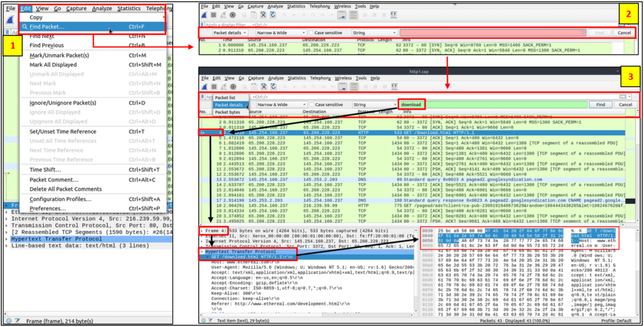Viewport: 644px width, 327px height.
Task: Click close-file X icon in window 2 toolbar
Action: point(264,16)
